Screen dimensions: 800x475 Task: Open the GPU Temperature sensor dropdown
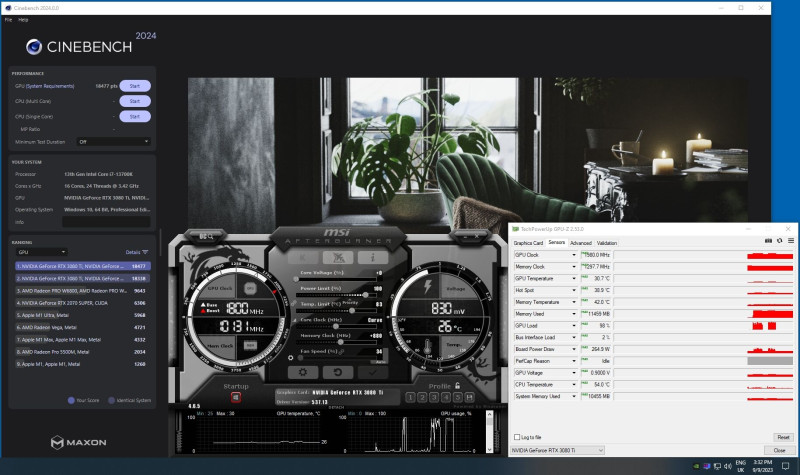tap(573, 279)
